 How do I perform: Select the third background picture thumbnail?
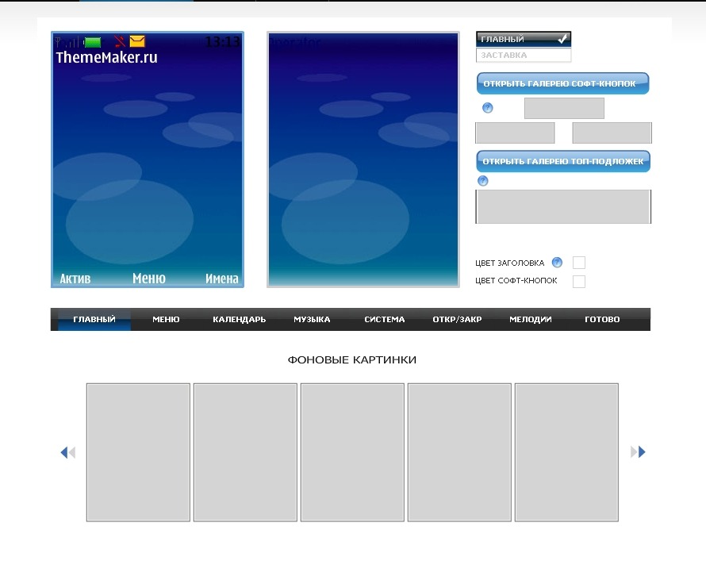[x=352, y=452]
